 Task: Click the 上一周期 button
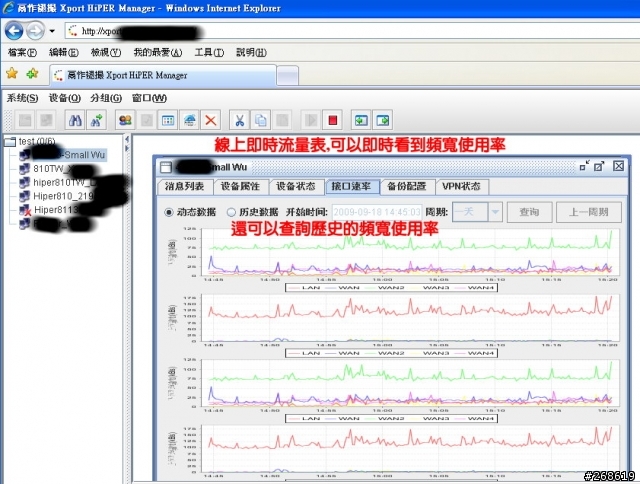click(x=589, y=212)
